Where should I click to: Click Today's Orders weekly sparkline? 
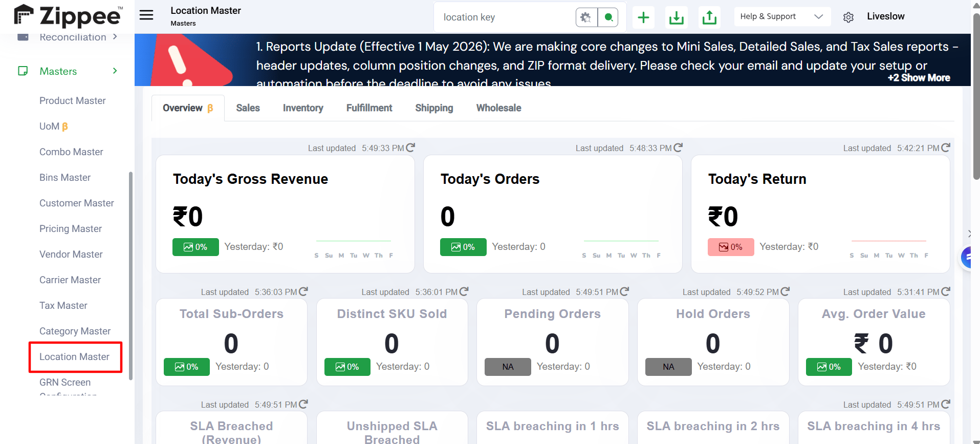tap(621, 248)
